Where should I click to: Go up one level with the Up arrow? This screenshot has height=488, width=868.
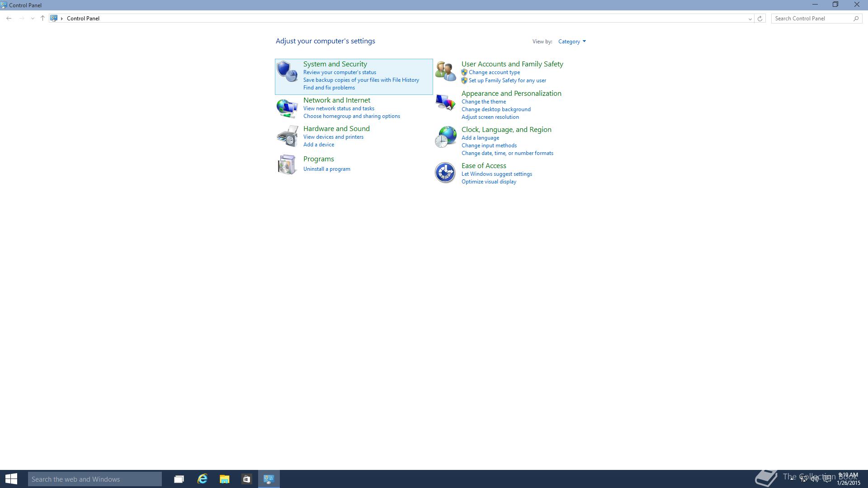pyautogui.click(x=42, y=19)
